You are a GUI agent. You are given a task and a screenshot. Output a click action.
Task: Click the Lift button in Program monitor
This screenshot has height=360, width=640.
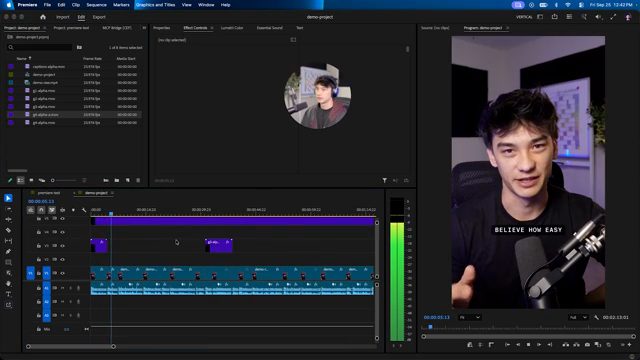[x=565, y=344]
